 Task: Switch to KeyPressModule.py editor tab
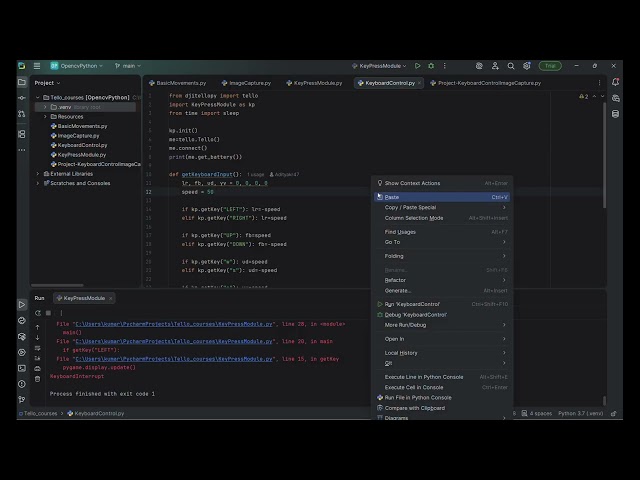[314, 83]
